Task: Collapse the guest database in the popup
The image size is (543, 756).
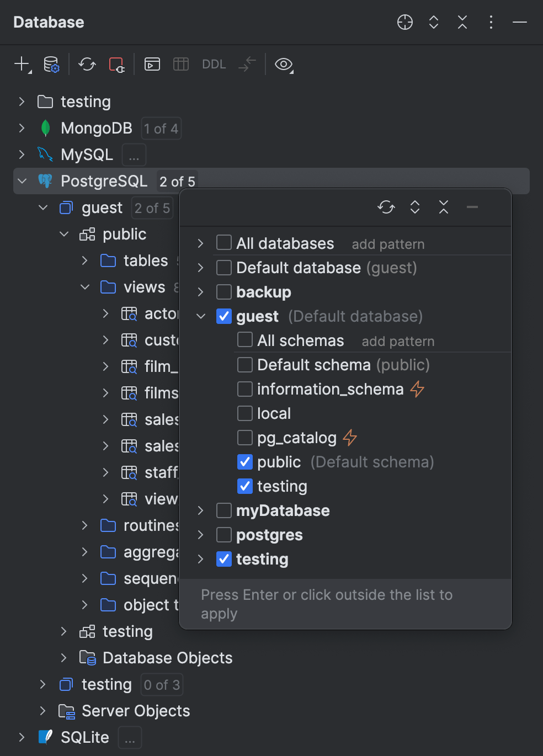Action: [200, 316]
